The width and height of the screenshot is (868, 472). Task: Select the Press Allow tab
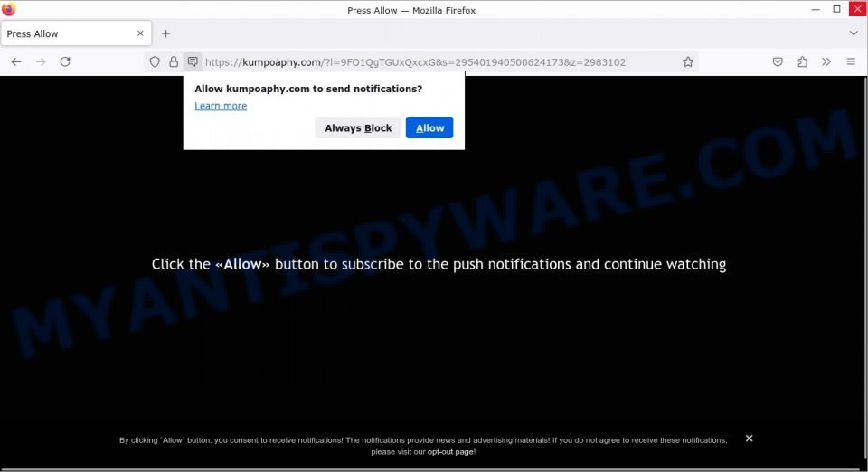(x=76, y=33)
